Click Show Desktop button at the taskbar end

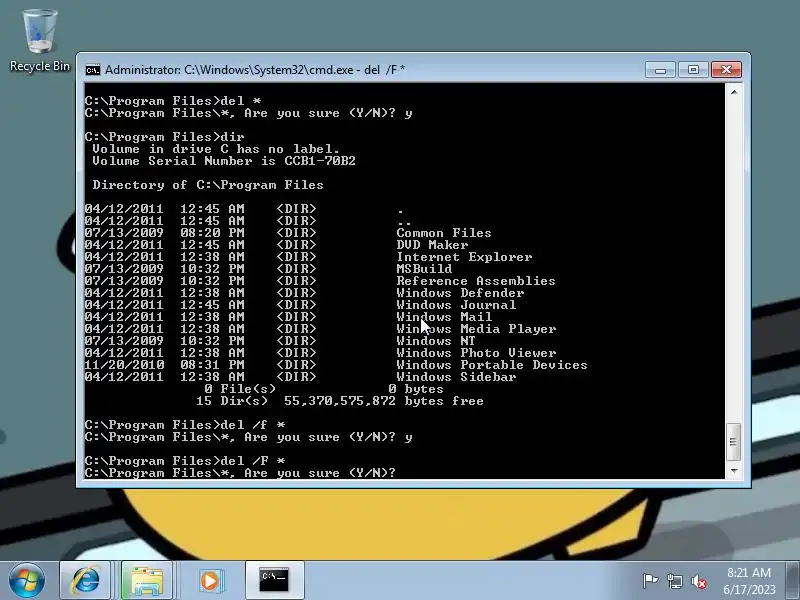tap(793, 580)
